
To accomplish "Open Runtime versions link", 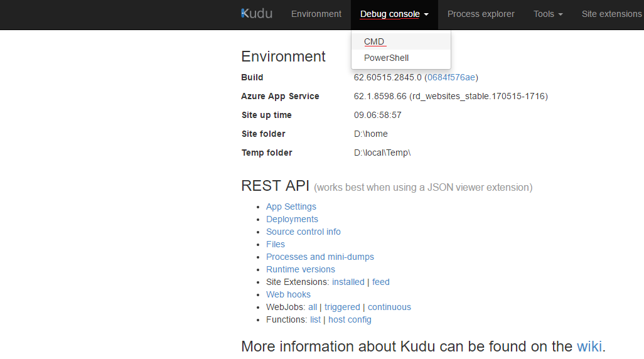I will pyautogui.click(x=301, y=269).
